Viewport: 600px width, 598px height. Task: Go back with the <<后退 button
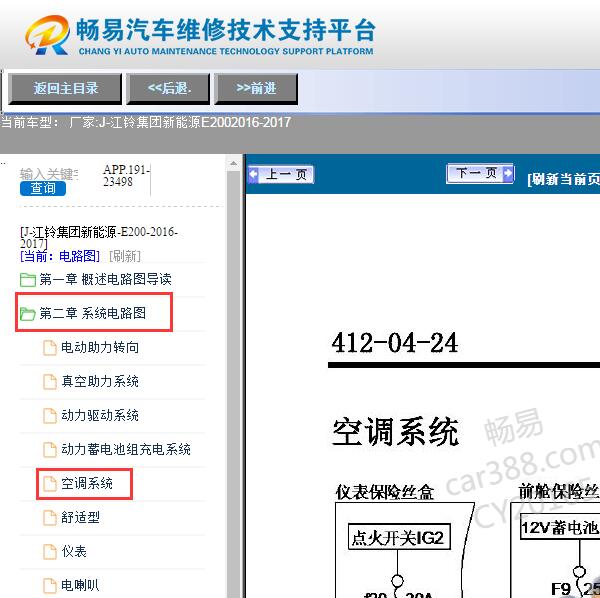pyautogui.click(x=168, y=89)
